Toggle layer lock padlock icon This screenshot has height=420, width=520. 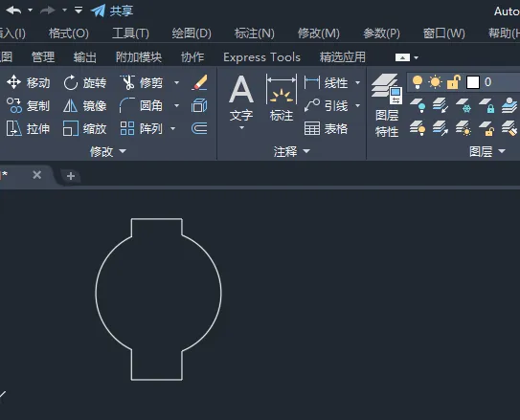coord(454,82)
